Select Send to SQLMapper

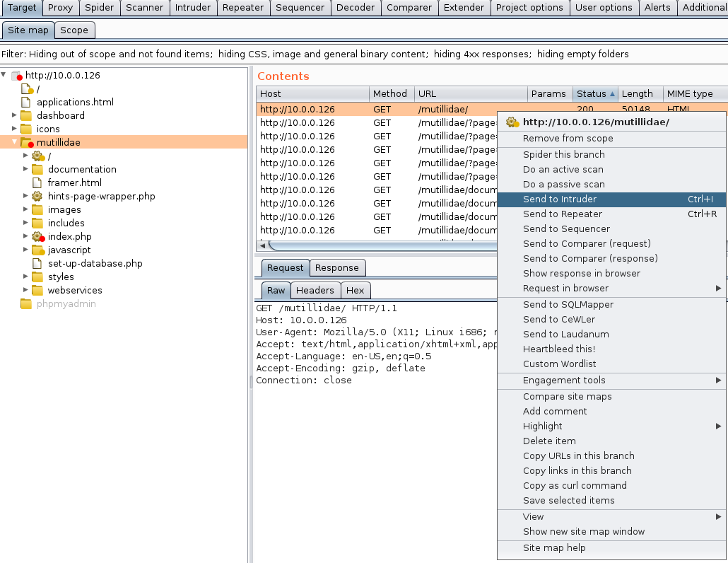click(611, 305)
